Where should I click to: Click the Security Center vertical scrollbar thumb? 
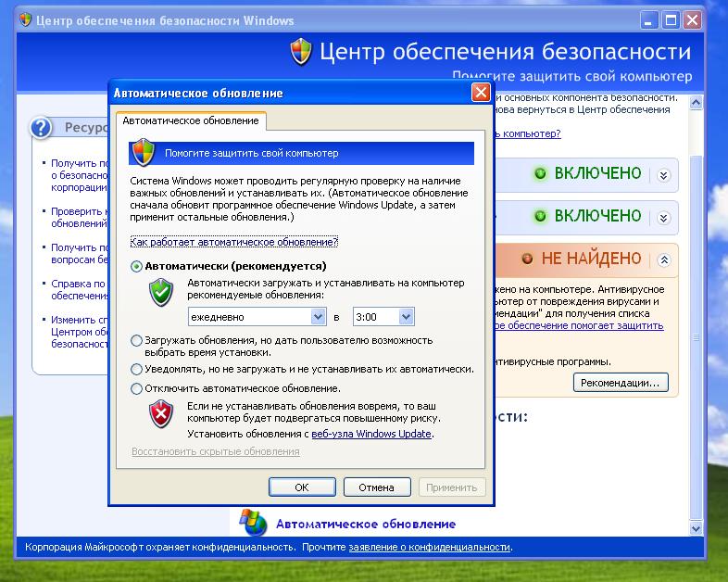[696, 336]
